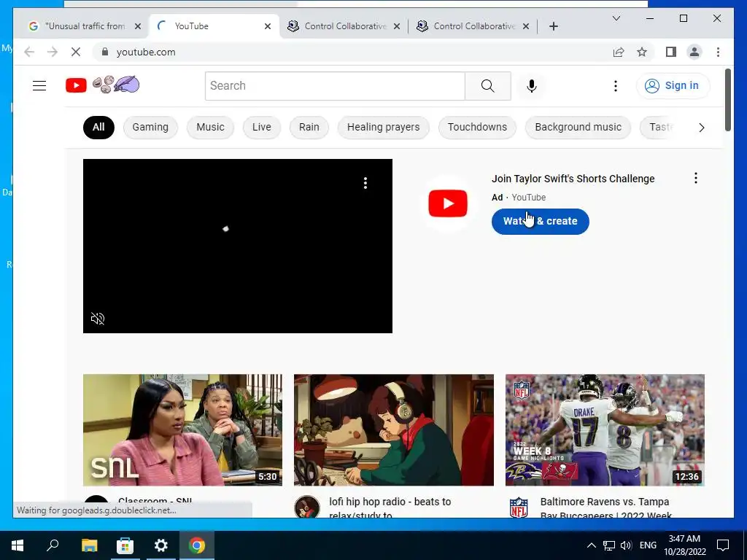Open three-dot menu on ad video player
Screen dimensions: 747x560
(365, 183)
